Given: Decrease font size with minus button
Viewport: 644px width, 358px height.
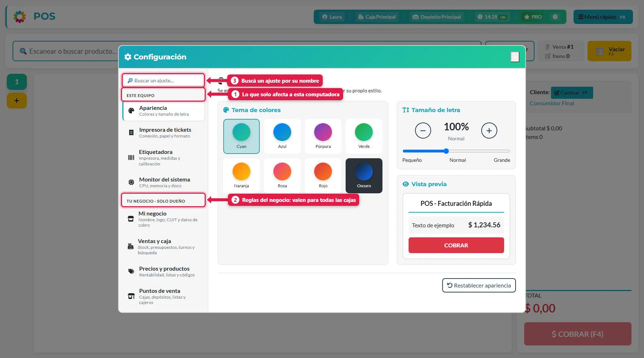Looking at the screenshot, I should click(x=423, y=131).
